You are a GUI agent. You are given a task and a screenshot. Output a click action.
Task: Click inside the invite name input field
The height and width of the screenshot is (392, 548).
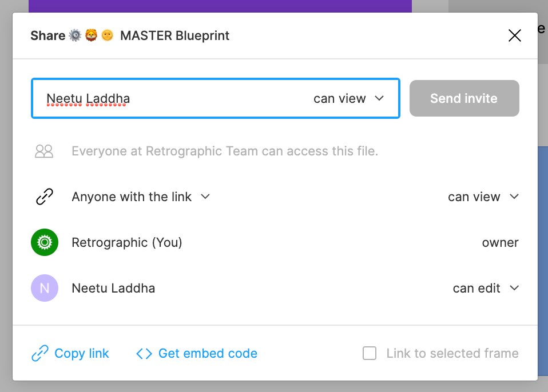click(172, 98)
